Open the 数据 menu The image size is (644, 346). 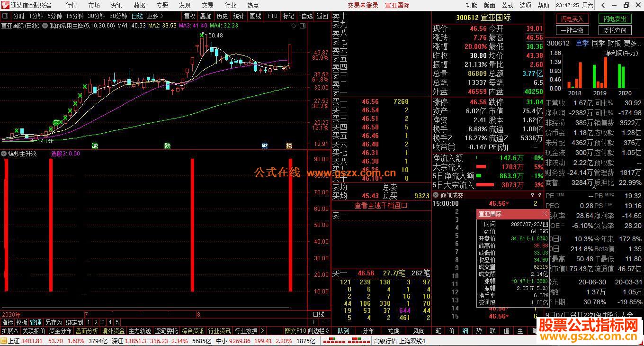click(139, 5)
